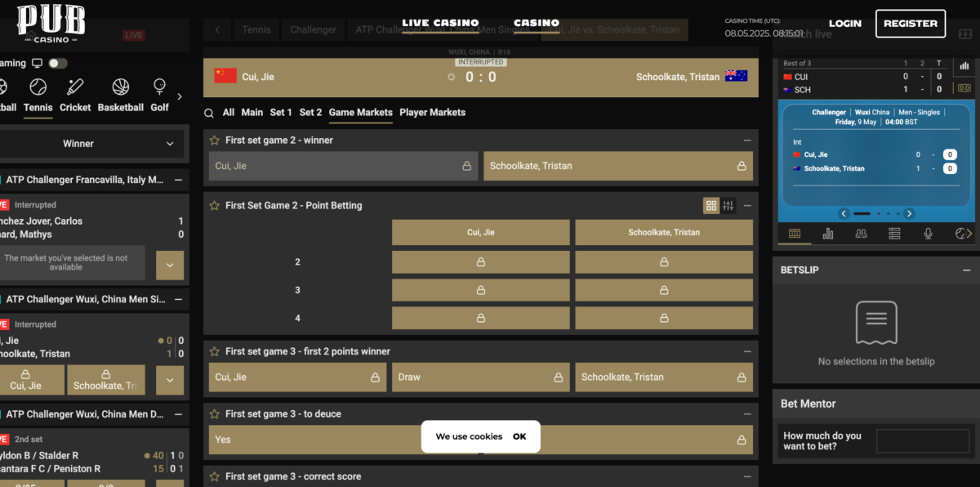Click the bet amount input in Bet Mentor
The height and width of the screenshot is (487, 980).
(922, 441)
